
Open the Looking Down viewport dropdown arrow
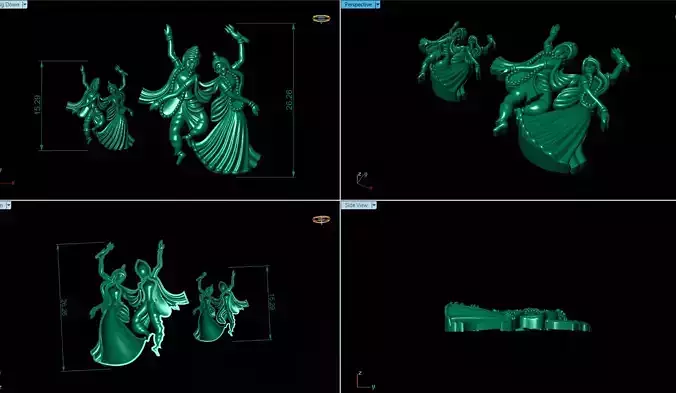(24, 4)
